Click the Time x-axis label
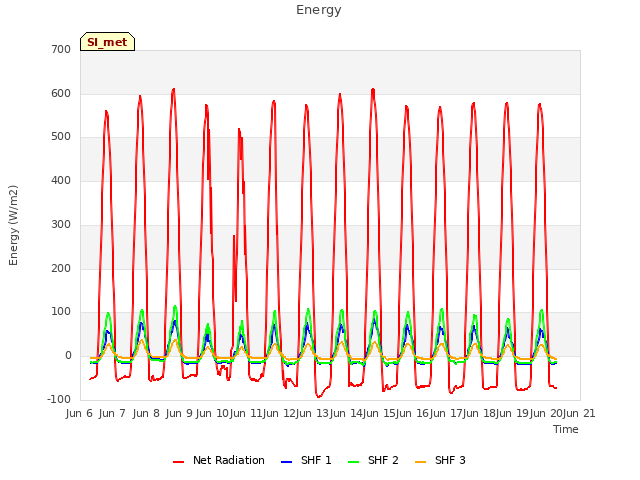 click(566, 429)
